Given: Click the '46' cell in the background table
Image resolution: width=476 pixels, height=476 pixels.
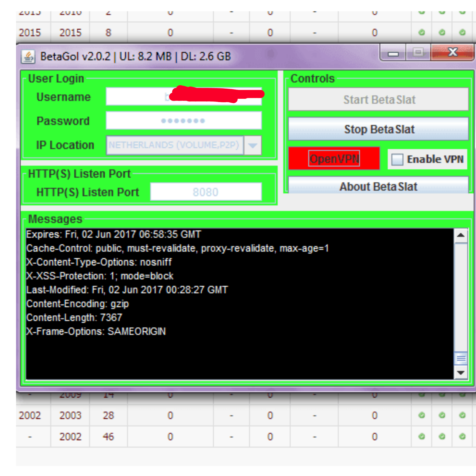Looking at the screenshot, I should (108, 437).
